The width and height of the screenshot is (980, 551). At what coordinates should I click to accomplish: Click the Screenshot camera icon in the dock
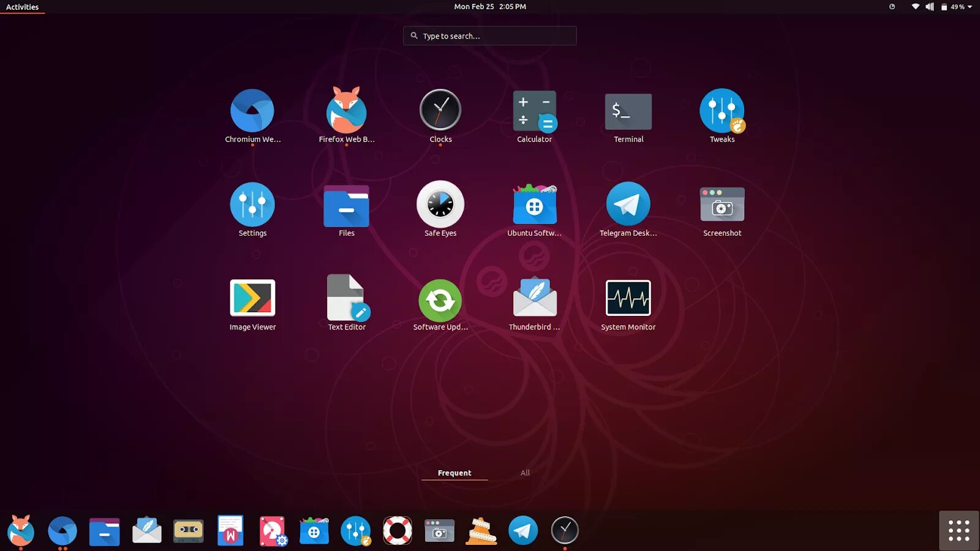(x=440, y=531)
